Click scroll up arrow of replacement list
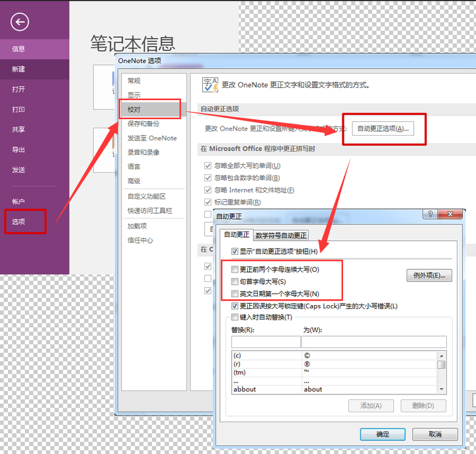 point(442,356)
